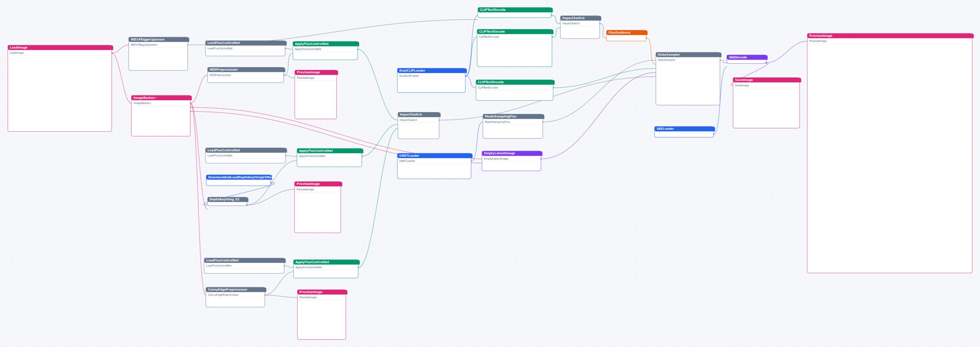Select the CLIPTextEncode header right of DualCLIPLoader

[515, 82]
